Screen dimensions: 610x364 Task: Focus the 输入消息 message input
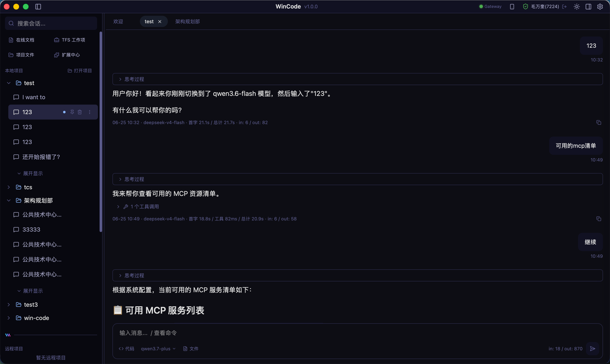pyautogui.click(x=357, y=333)
